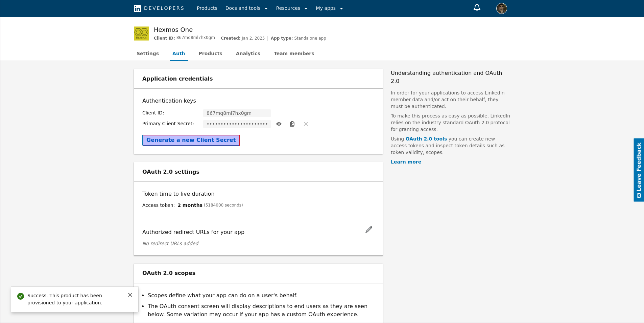Image resolution: width=644 pixels, height=323 pixels.
Task: Click the Client ID value field
Action: pyautogui.click(x=237, y=113)
